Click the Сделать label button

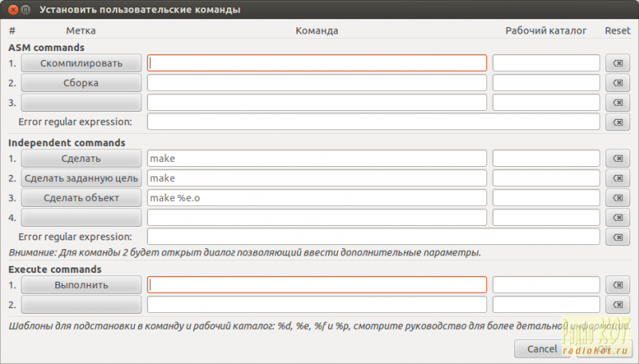tap(81, 159)
